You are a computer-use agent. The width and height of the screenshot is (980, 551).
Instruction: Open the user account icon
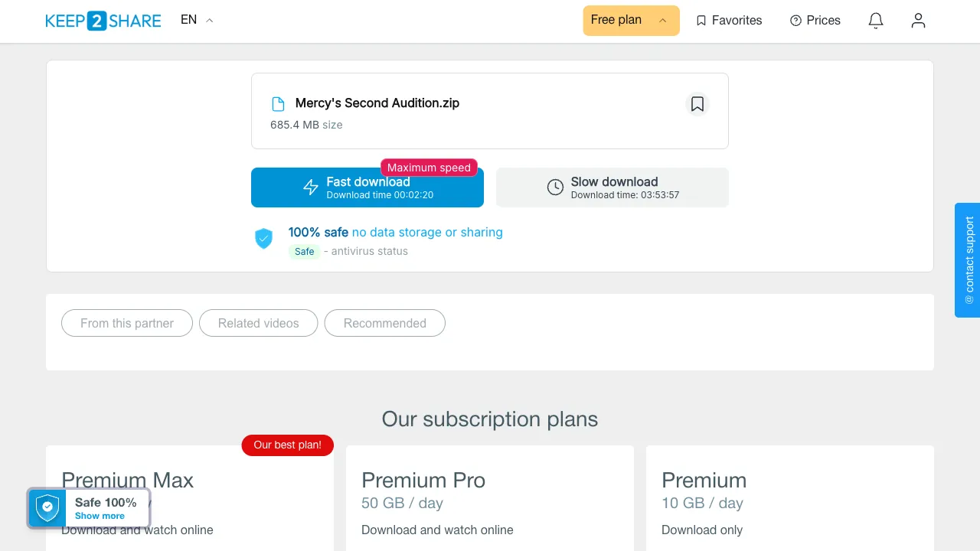coord(918,21)
